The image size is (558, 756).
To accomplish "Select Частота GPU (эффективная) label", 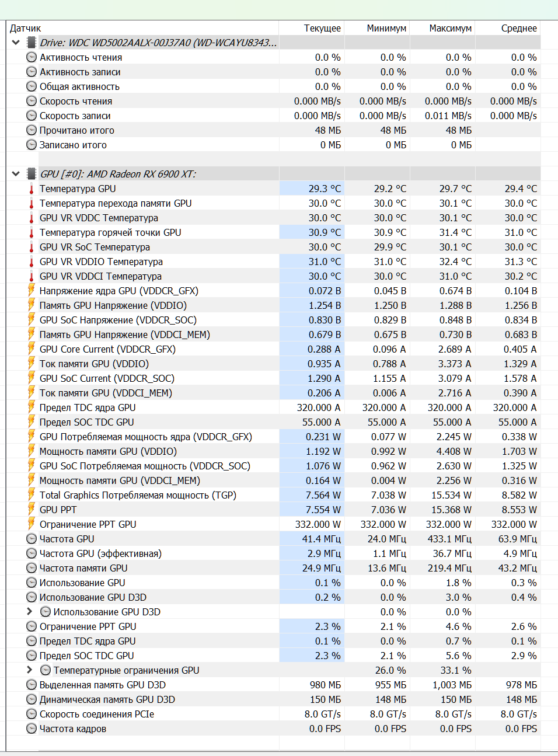I will coord(100,553).
